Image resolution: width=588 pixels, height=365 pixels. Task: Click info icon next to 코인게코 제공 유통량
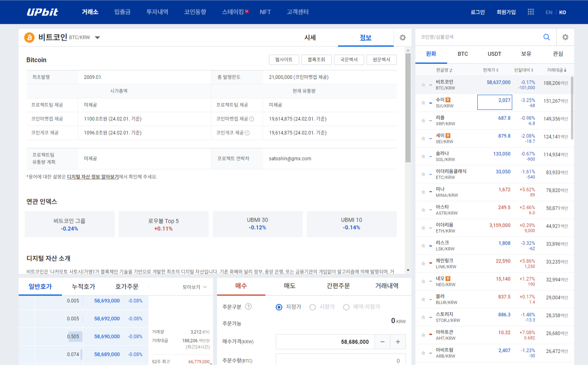(x=247, y=133)
